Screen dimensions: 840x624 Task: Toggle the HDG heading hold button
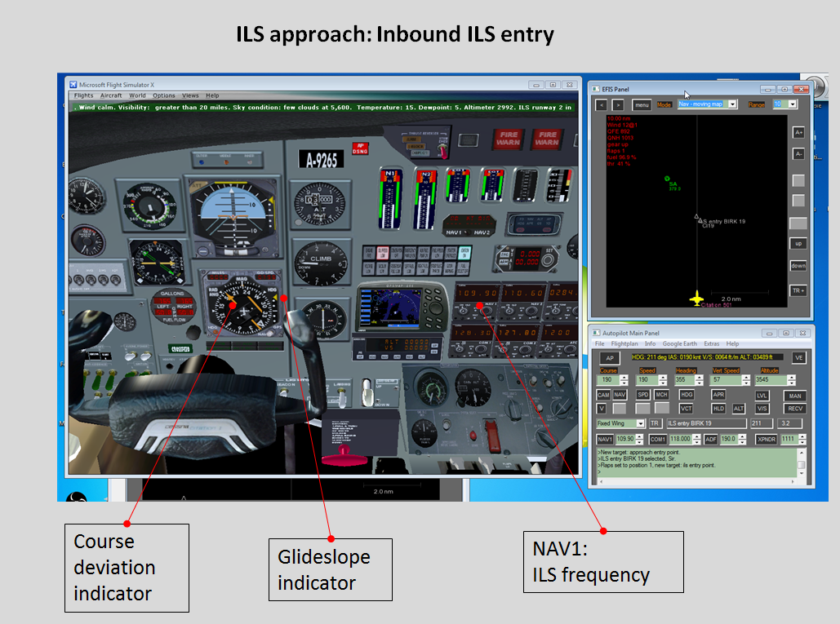pyautogui.click(x=687, y=395)
